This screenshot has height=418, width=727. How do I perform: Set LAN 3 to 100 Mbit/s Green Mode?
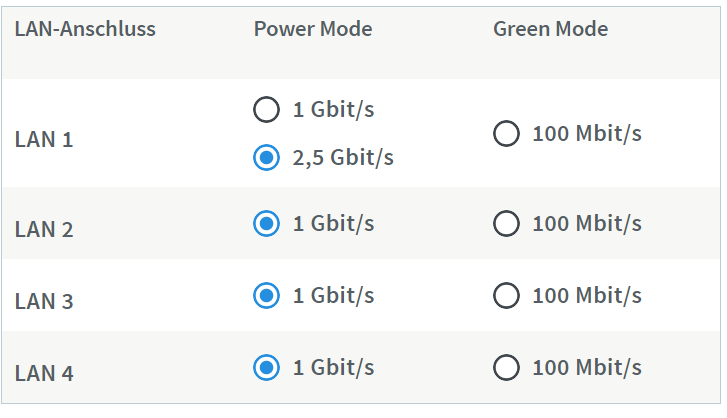tap(506, 295)
